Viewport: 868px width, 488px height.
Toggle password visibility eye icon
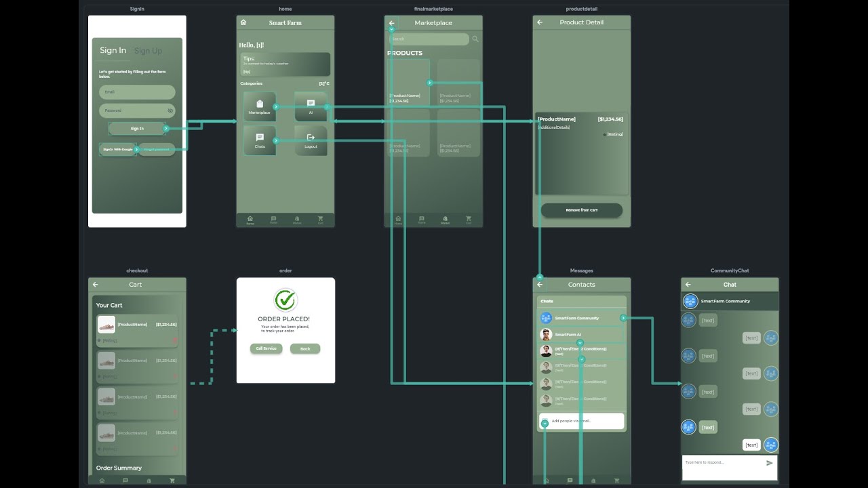coord(170,110)
